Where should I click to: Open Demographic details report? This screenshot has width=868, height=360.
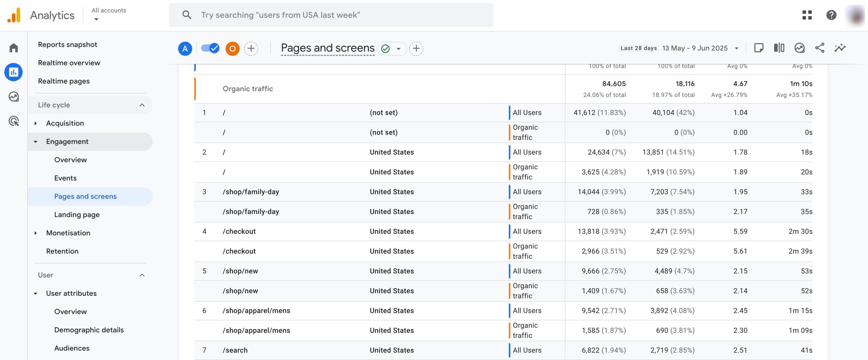click(89, 330)
